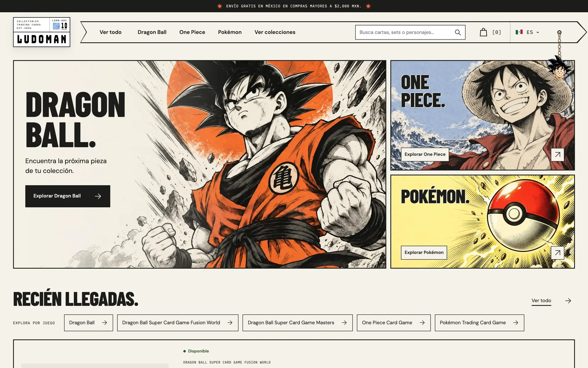Click the cart count [0] text
The image size is (588, 368).
pyautogui.click(x=497, y=32)
